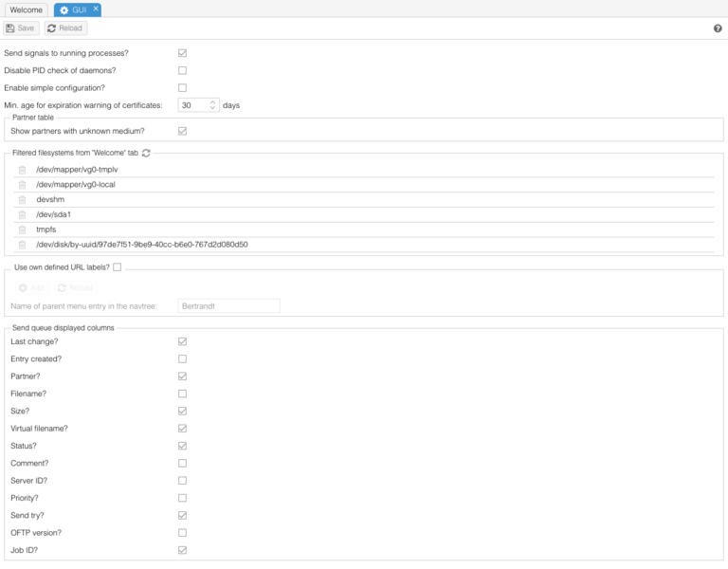This screenshot has width=728, height=569.
Task: Click the Save button
Action: click(21, 28)
